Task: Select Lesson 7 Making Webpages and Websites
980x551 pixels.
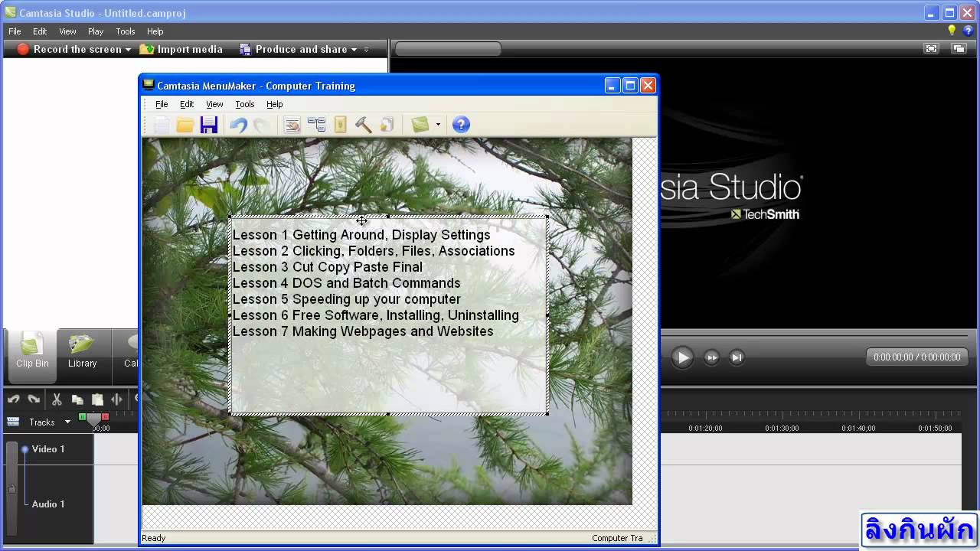Action: [x=363, y=331]
